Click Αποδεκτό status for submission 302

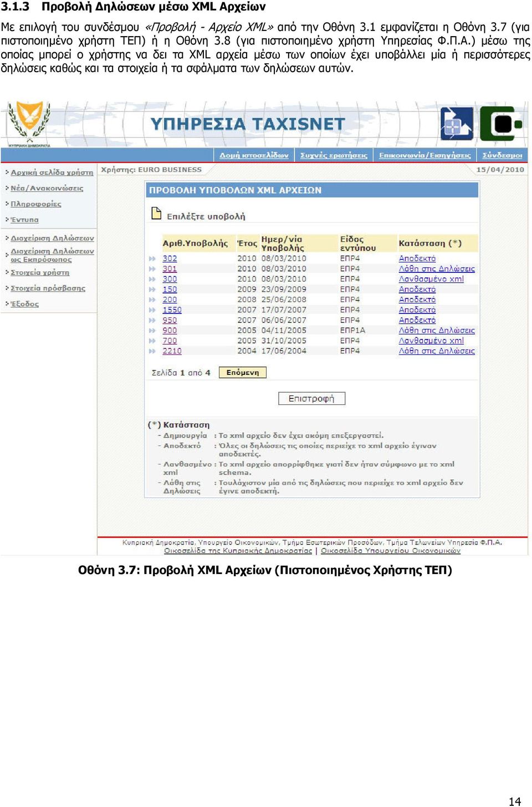[417, 258]
